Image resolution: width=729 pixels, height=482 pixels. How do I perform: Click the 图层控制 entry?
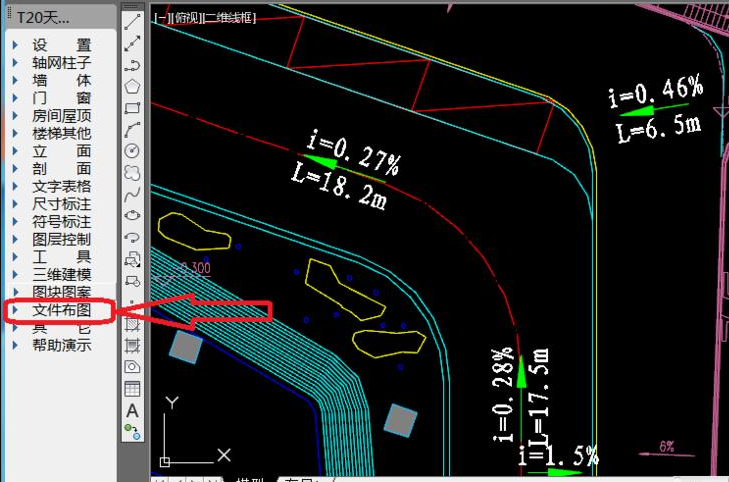tap(61, 239)
